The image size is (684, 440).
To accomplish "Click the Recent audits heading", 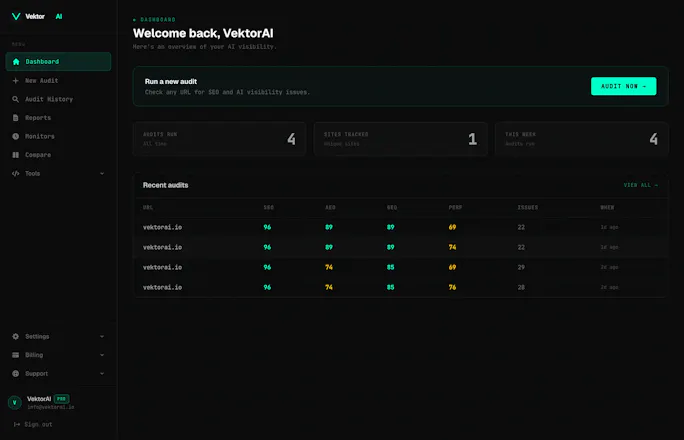I will [166, 185].
